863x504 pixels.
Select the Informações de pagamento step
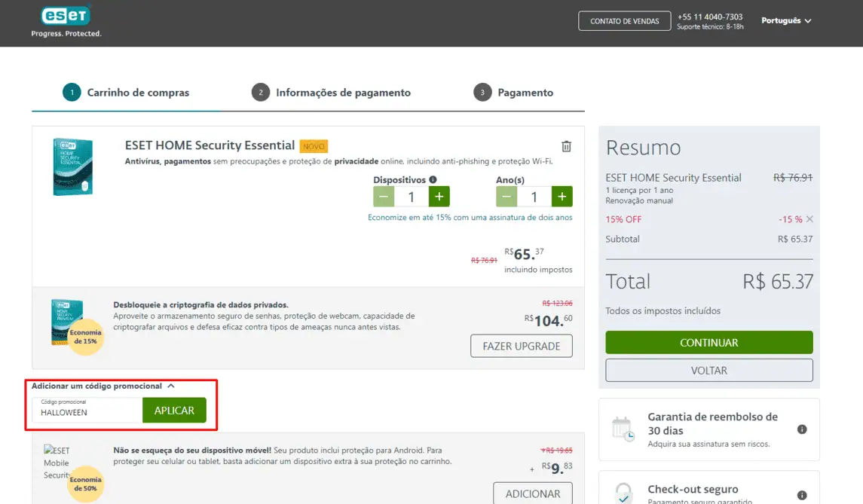tap(332, 93)
